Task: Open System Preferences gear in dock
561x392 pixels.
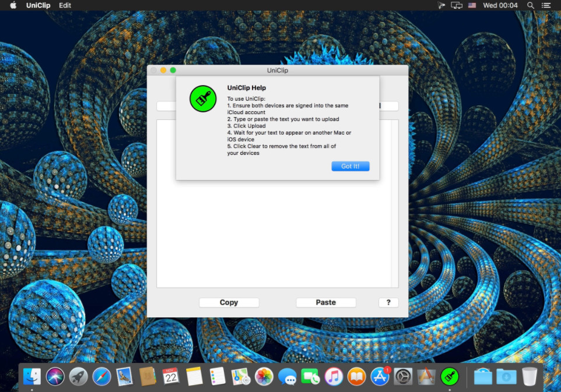Action: point(403,377)
